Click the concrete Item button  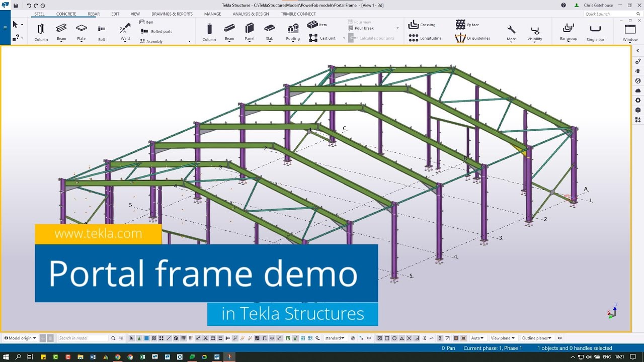pos(317,25)
